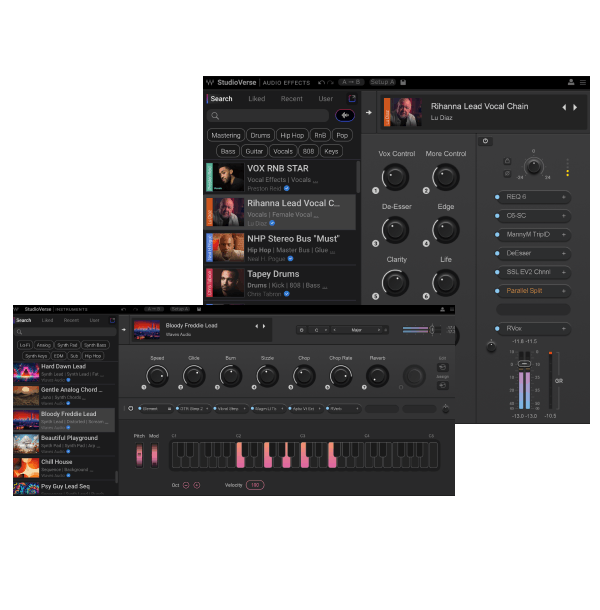Expand Parallel Split slot plus menu

(x=563, y=291)
